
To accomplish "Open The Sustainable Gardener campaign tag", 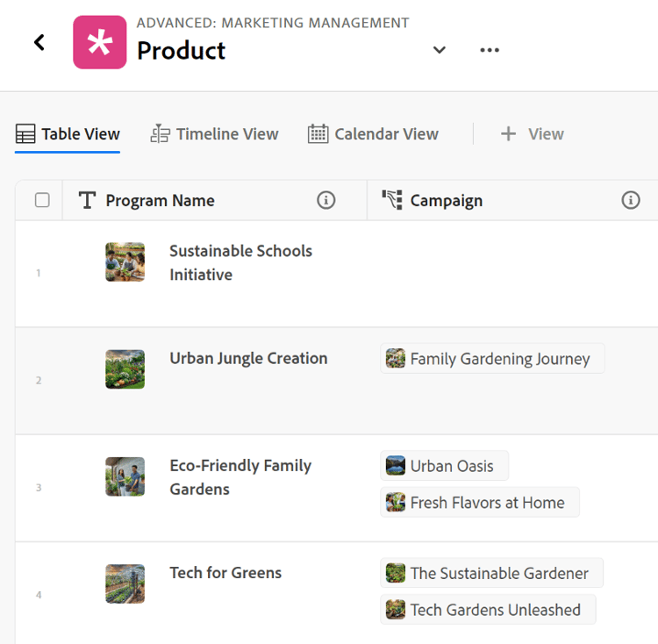I will [x=491, y=573].
